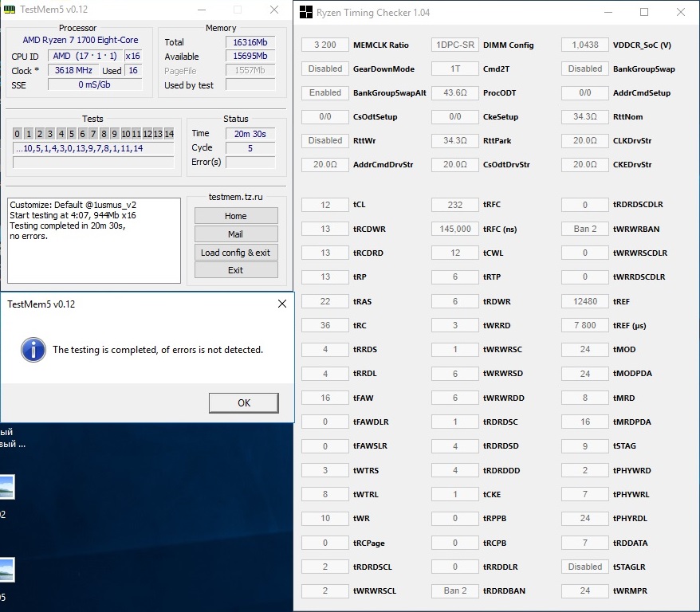Click the Available memory 15695Mb field
Viewport: 700px width, 612px height.
[x=250, y=57]
